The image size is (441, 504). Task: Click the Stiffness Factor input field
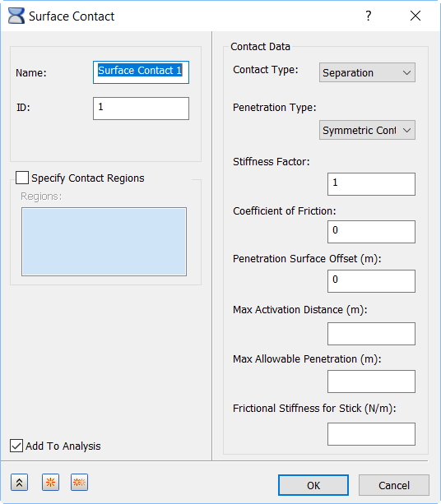[x=371, y=184]
